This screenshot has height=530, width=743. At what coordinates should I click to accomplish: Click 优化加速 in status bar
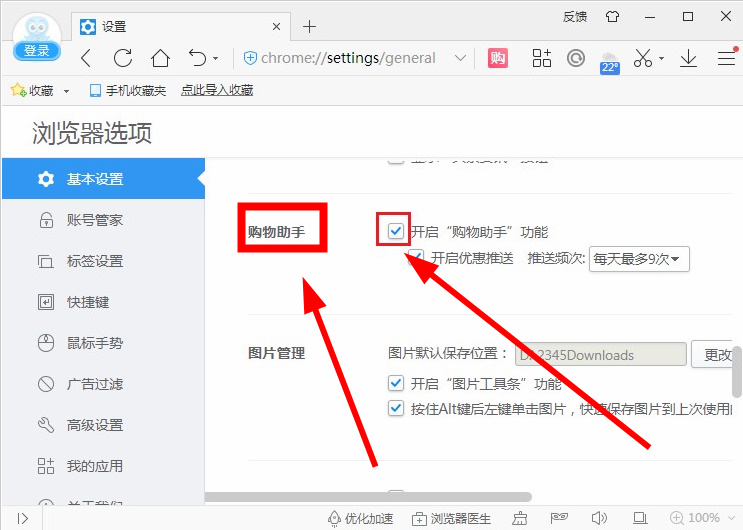[x=361, y=518]
